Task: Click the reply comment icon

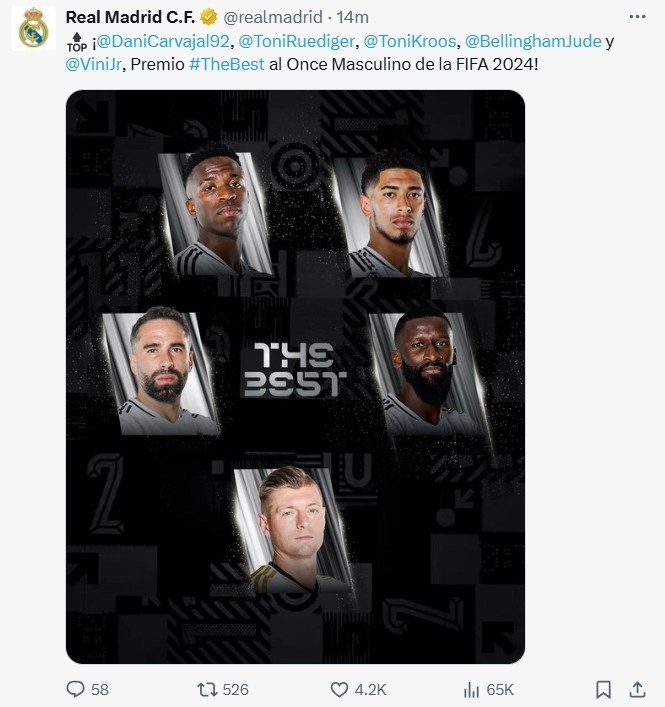Action: [x=76, y=689]
